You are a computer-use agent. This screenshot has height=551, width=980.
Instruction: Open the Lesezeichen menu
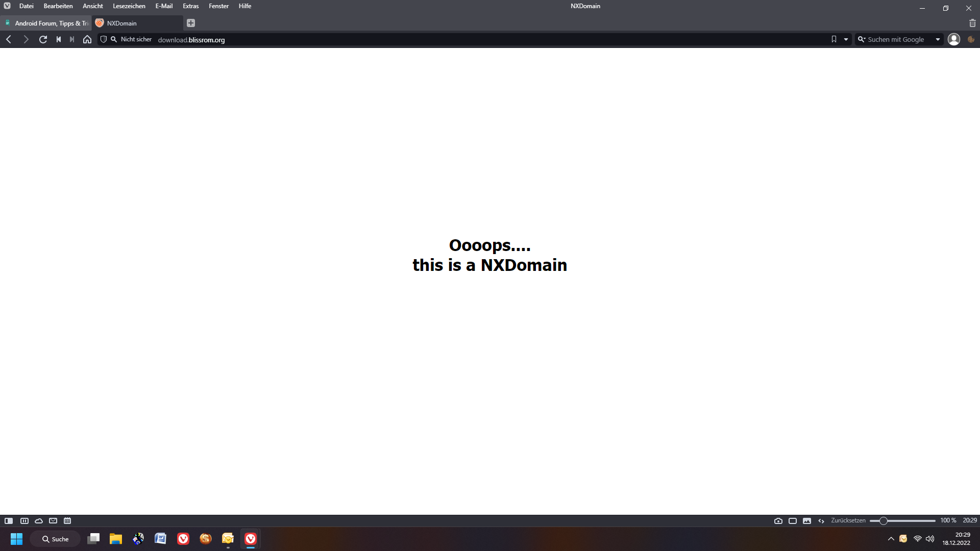point(129,6)
